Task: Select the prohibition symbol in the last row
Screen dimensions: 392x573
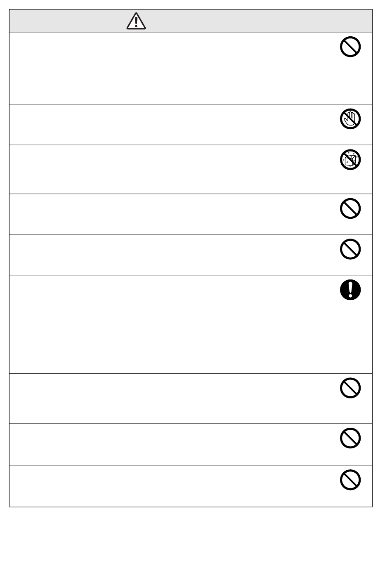Action: [350, 480]
